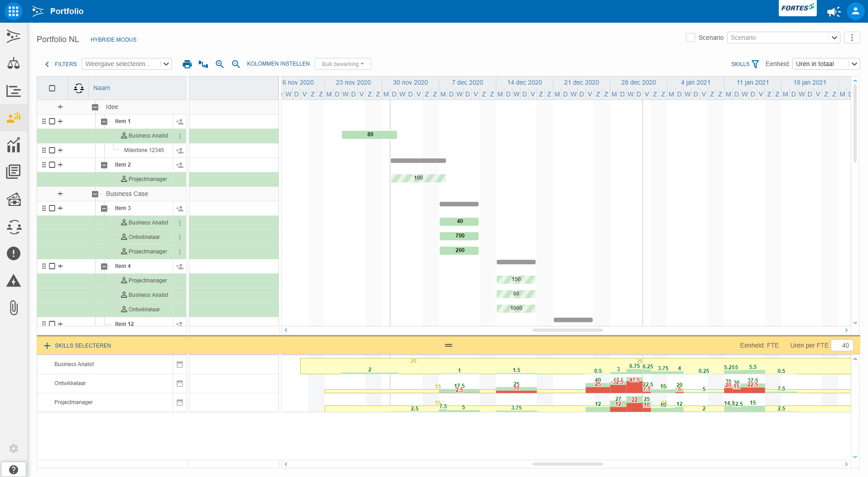Tick the select-all checkbox in header

pyautogui.click(x=52, y=88)
